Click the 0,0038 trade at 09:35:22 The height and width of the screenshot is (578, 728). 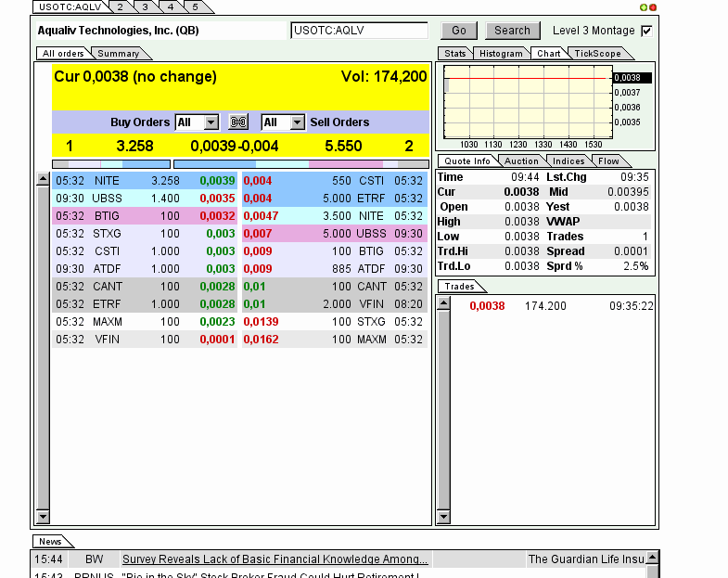pyautogui.click(x=553, y=306)
